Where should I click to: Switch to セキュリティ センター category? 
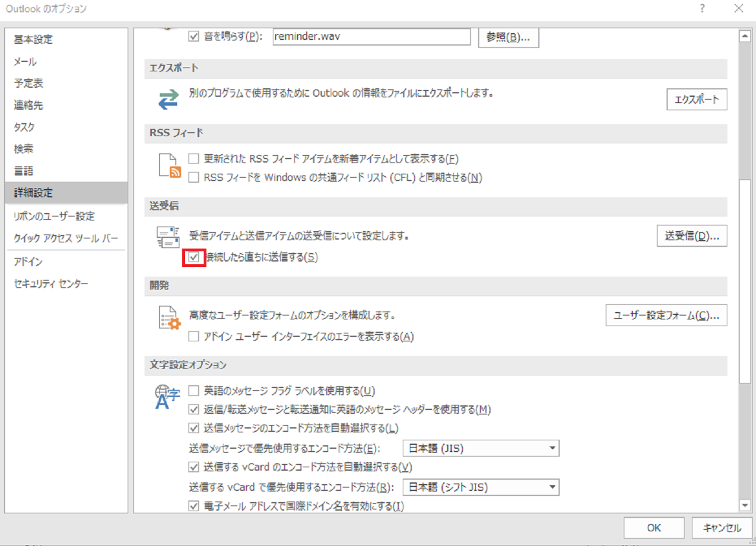pos(51,284)
